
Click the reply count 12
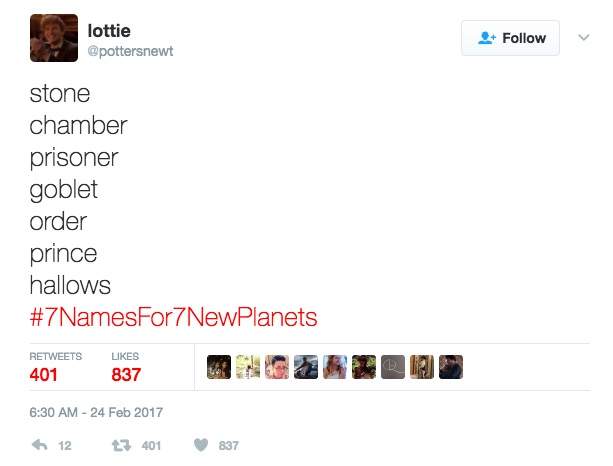click(65, 446)
